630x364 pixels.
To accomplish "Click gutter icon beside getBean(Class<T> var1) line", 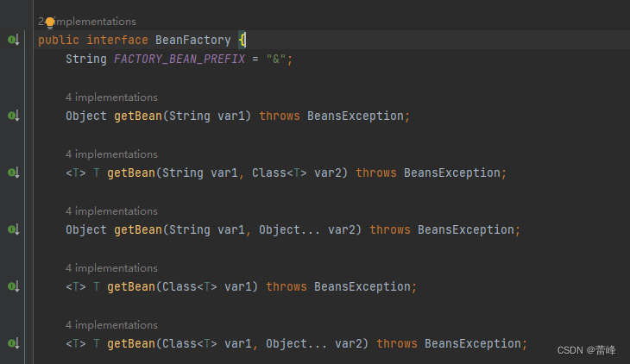I will point(14,286).
